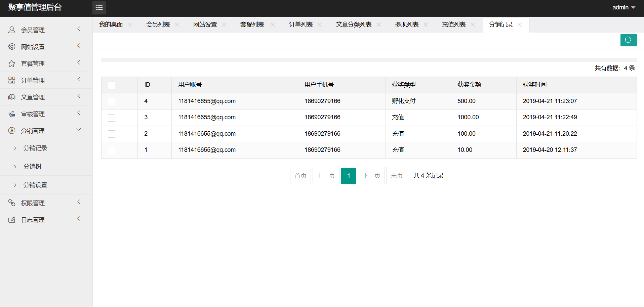The height and width of the screenshot is (307, 644).
Task: Click the 文章管理 book icon
Action: click(12, 97)
